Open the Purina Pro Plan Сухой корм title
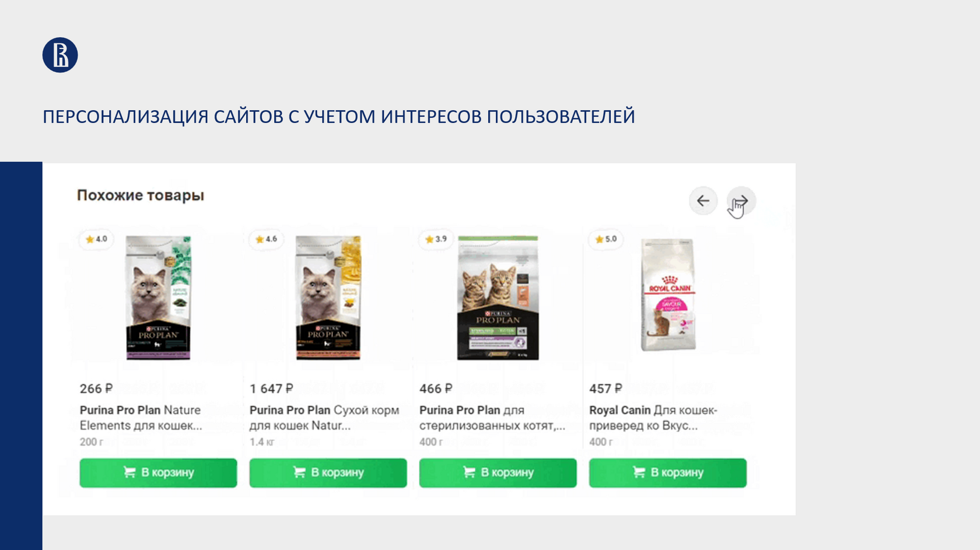This screenshot has height=550, width=980. 324,418
